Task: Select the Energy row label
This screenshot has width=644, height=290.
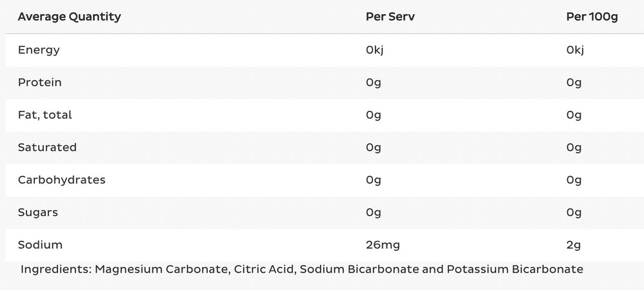Action: coord(39,50)
